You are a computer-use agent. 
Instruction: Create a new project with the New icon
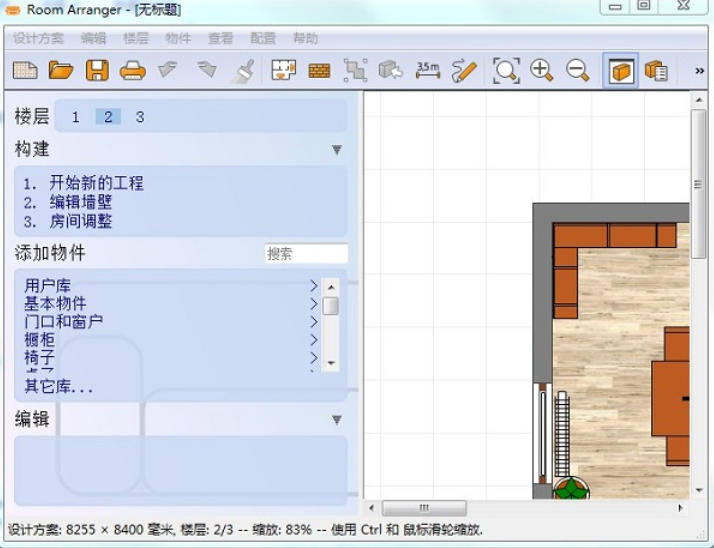[25, 71]
